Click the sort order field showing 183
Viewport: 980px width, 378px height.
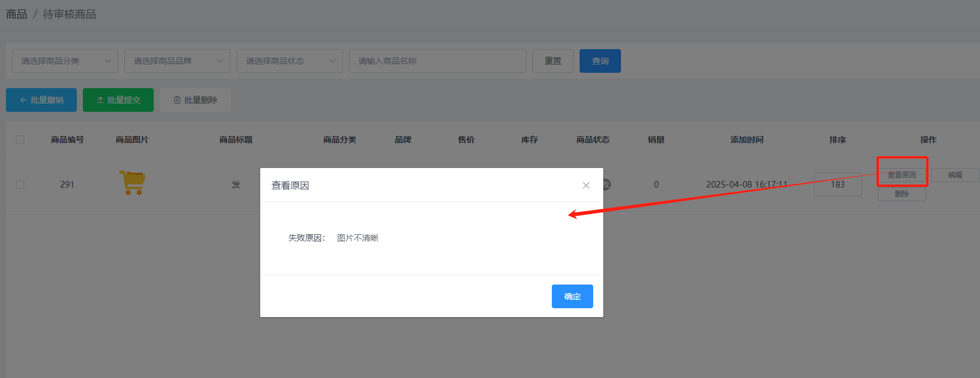[837, 185]
